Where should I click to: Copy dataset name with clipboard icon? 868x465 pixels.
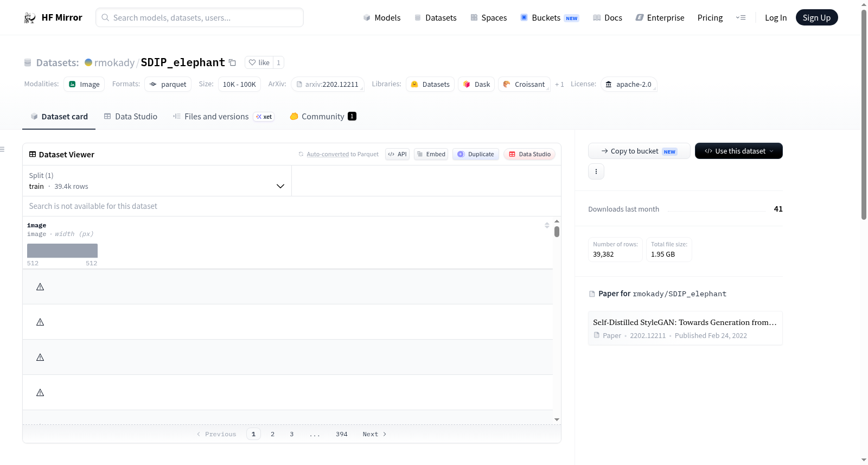pos(232,62)
